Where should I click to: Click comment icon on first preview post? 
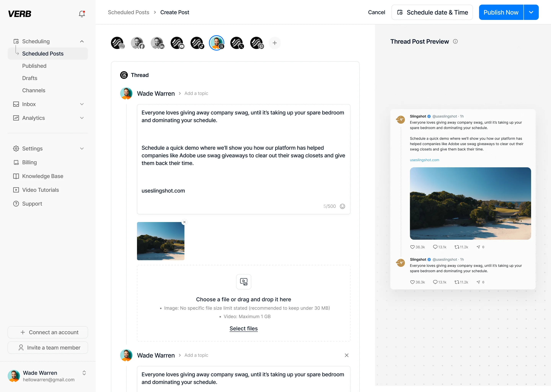point(435,247)
